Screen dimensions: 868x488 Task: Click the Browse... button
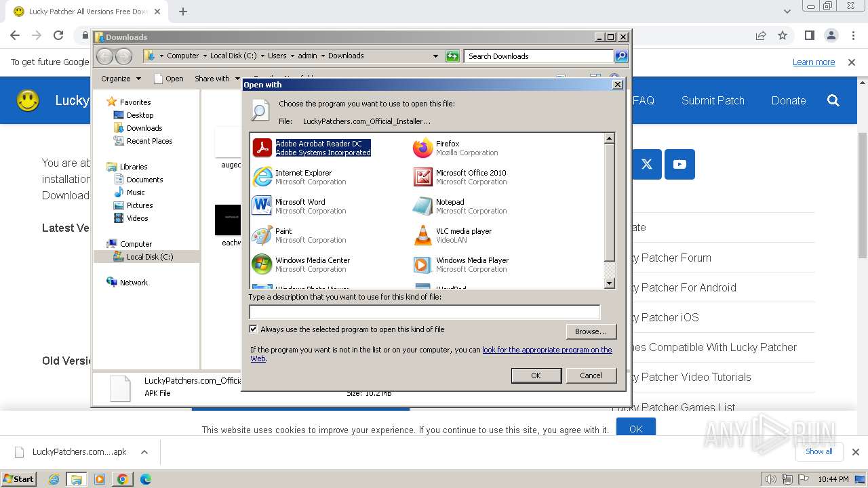[591, 331]
